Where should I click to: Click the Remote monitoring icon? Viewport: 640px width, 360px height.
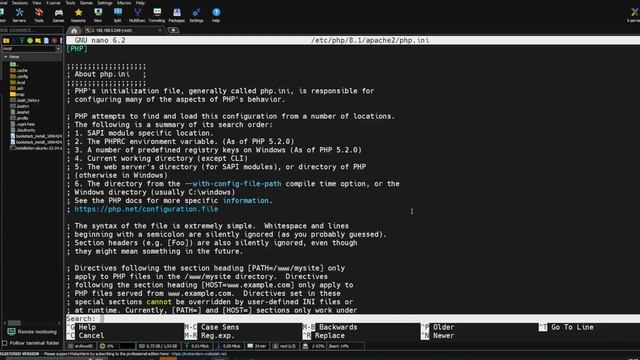point(11,332)
